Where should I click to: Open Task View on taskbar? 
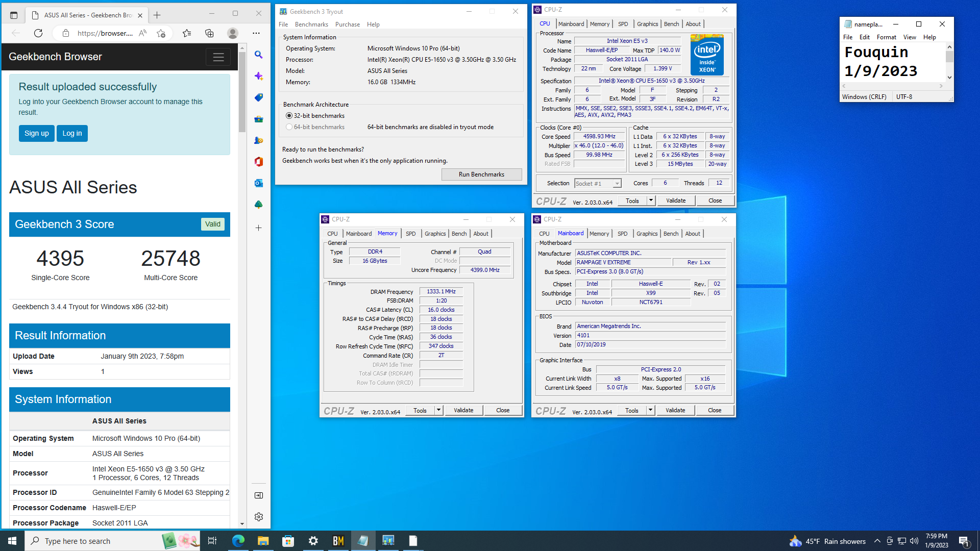pos(212,541)
